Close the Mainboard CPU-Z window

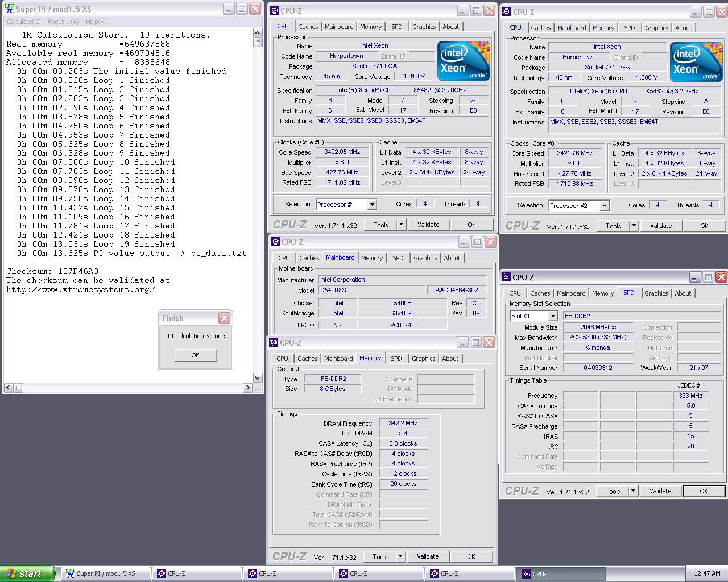click(490, 242)
